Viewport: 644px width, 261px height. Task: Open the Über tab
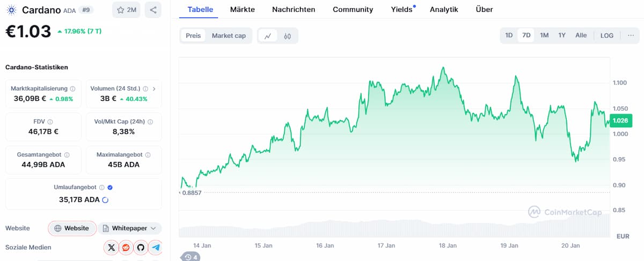tap(484, 9)
